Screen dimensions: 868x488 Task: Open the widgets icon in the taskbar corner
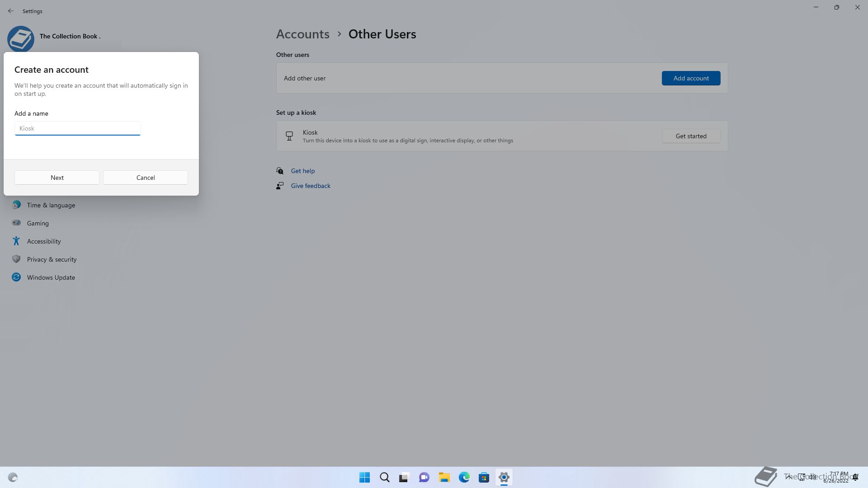point(13,477)
